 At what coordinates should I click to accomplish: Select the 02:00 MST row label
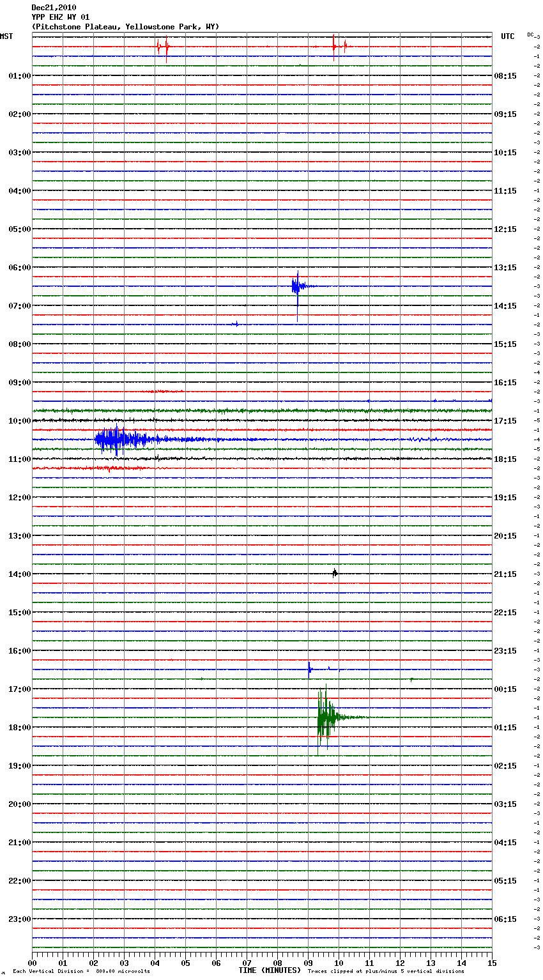(x=20, y=114)
